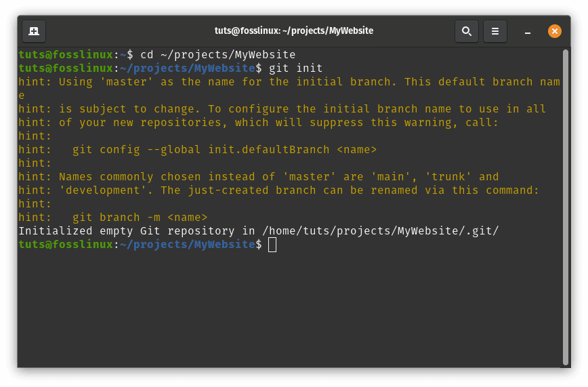Click the hint line starting 'Names commonly chosen'

coord(259,177)
